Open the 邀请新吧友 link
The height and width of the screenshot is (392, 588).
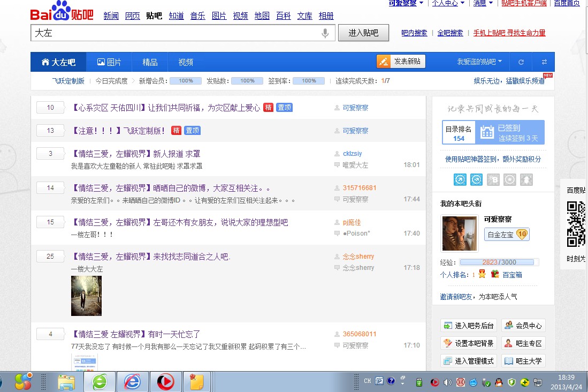pyautogui.click(x=456, y=297)
